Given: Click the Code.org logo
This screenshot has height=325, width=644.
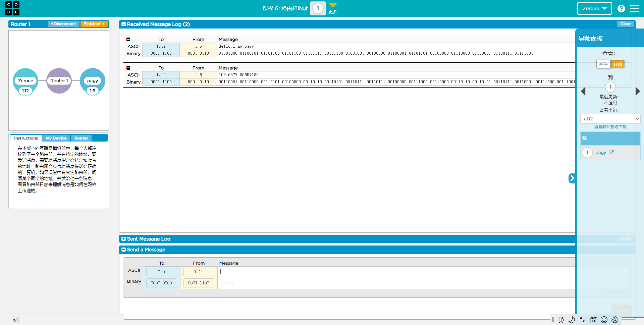Looking at the screenshot, I should coord(12,8).
